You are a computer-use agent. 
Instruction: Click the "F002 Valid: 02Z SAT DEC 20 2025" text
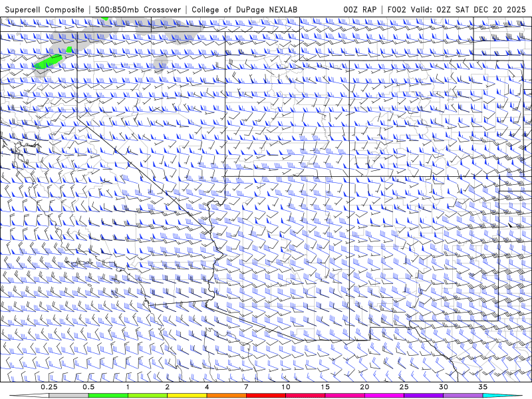click(x=456, y=9)
